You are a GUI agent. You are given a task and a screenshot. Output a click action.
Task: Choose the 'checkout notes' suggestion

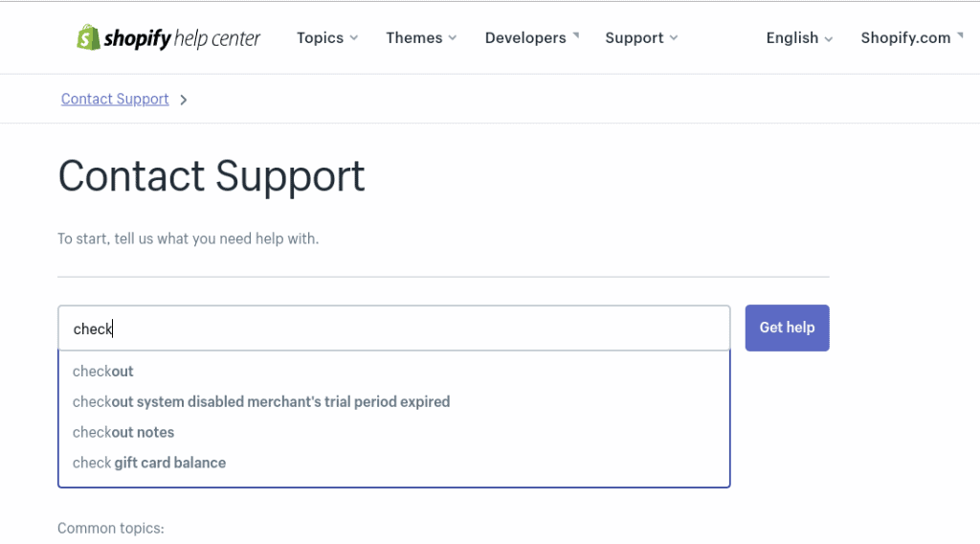tap(393, 432)
